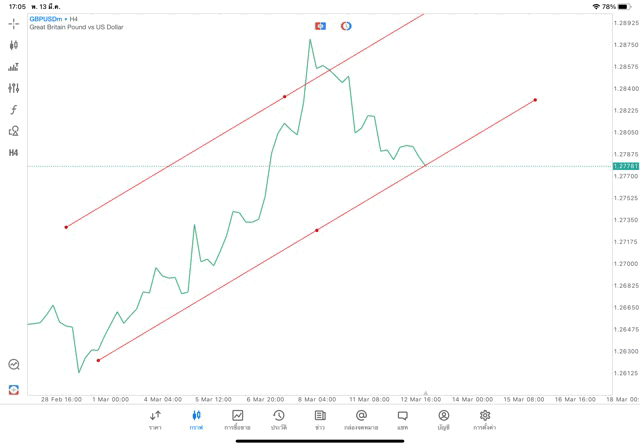Tap the red-blue square icon at bottom left
Screen dimensions: 640x447
tap(14, 389)
